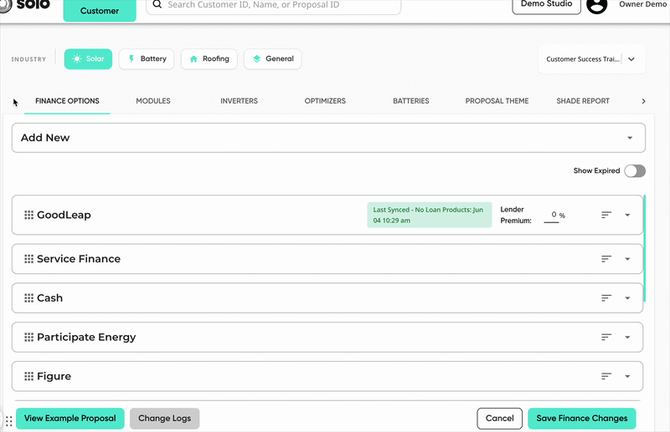Viewport: 670px width, 432px height.
Task: Toggle the Show Expired switch
Action: pyautogui.click(x=635, y=171)
